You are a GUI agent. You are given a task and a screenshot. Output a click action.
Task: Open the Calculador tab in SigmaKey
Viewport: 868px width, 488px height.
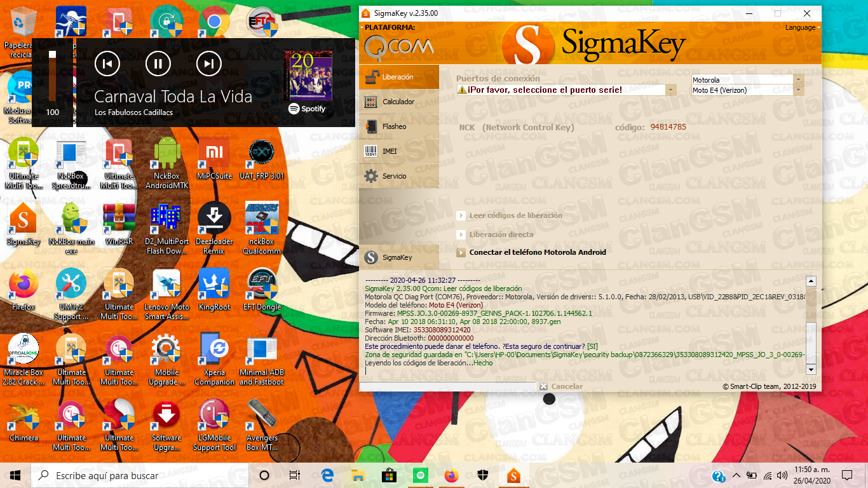398,102
